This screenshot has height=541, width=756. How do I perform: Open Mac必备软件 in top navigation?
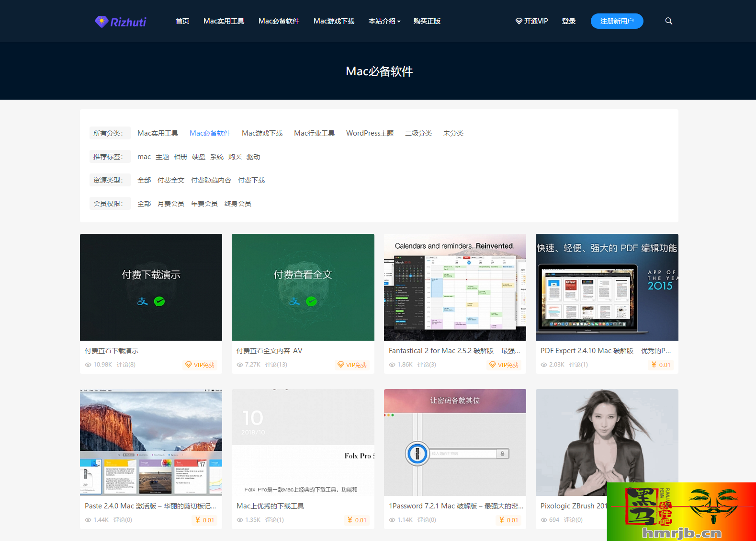[279, 21]
